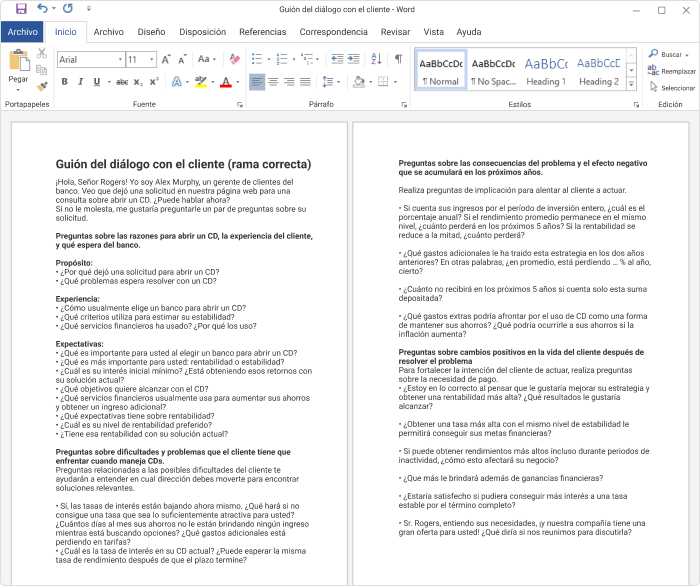This screenshot has height=586, width=700.
Task: Open the Referencias ribbon tab
Action: pos(262,32)
